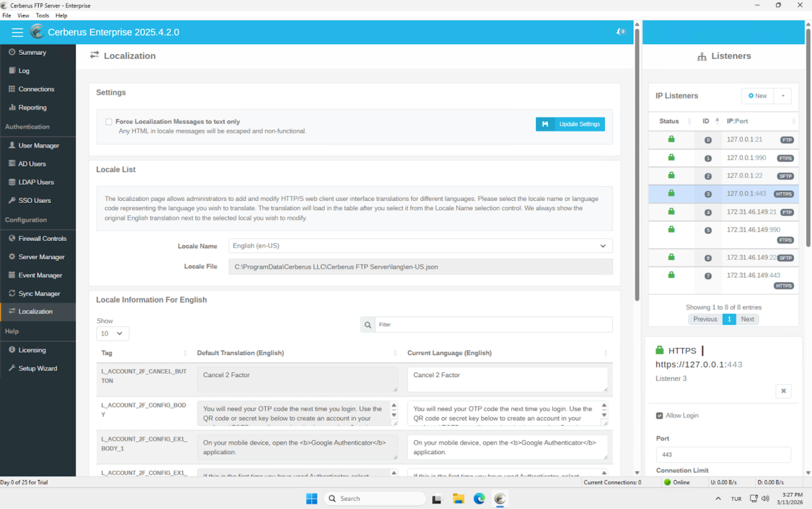Expand the dropdown arrow next to New

782,96
